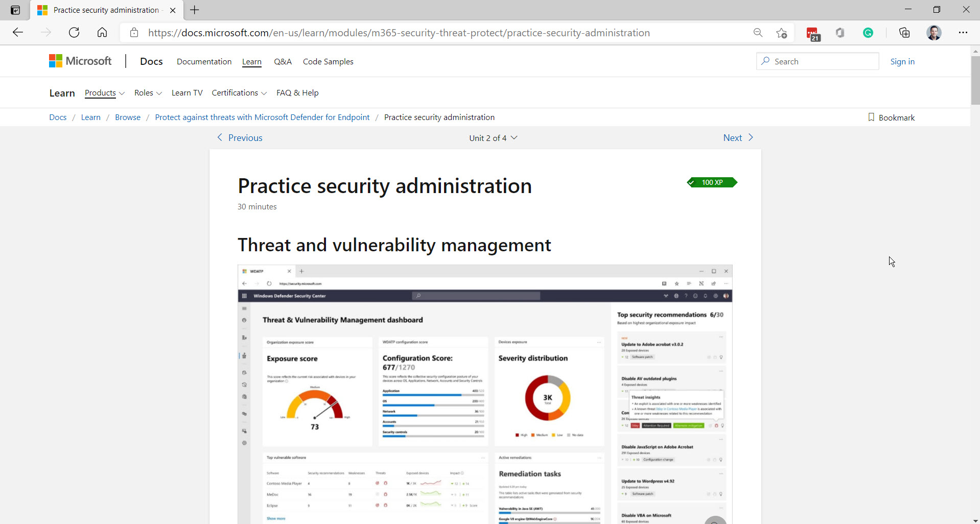Click the Remediation tasks heading
Viewport: 980px width, 524px height.
pyautogui.click(x=530, y=474)
